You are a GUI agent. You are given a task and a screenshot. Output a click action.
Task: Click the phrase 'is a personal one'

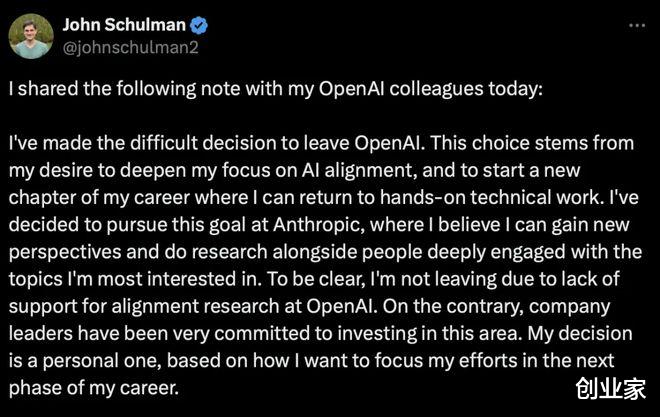click(85, 361)
